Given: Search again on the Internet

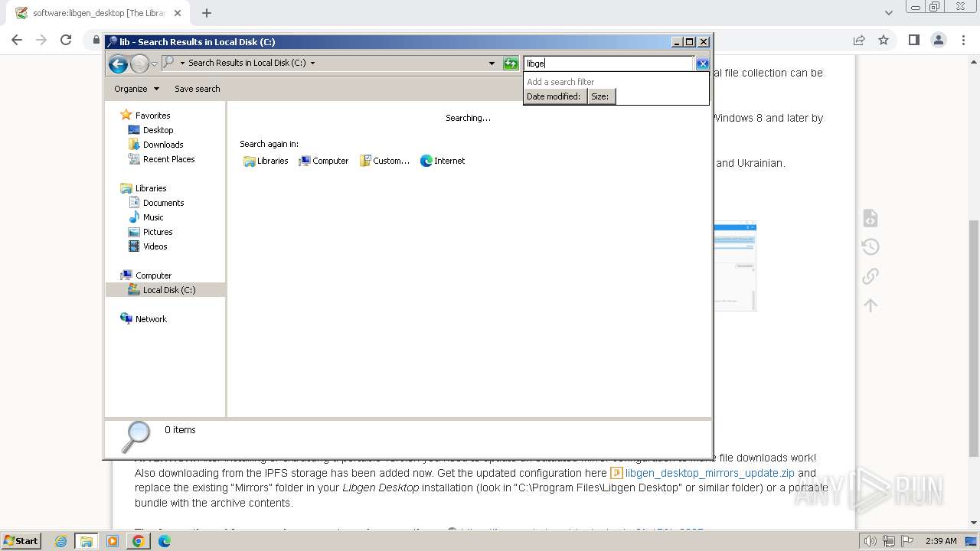Looking at the screenshot, I should pyautogui.click(x=443, y=161).
